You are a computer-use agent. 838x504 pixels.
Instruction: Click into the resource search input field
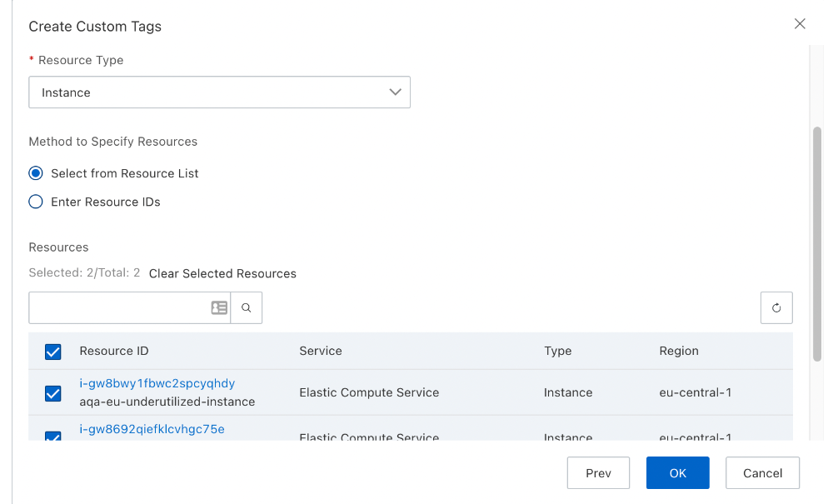pyautogui.click(x=118, y=308)
